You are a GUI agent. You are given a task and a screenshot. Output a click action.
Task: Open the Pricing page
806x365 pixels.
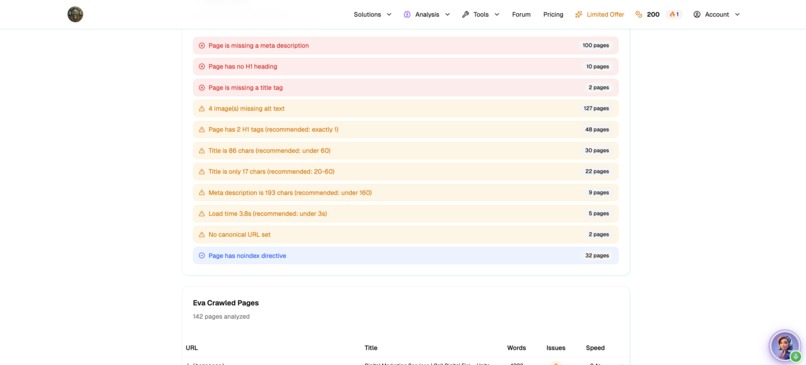553,14
